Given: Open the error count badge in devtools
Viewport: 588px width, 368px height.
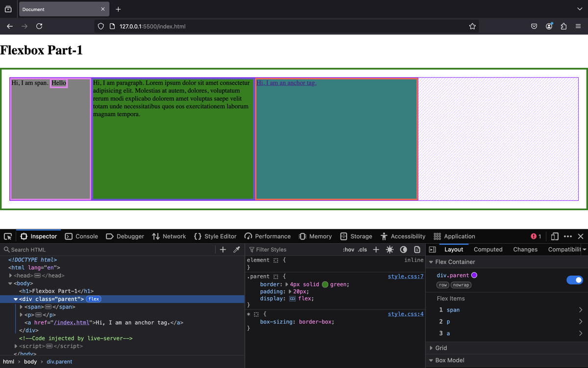Looking at the screenshot, I should pos(536,237).
